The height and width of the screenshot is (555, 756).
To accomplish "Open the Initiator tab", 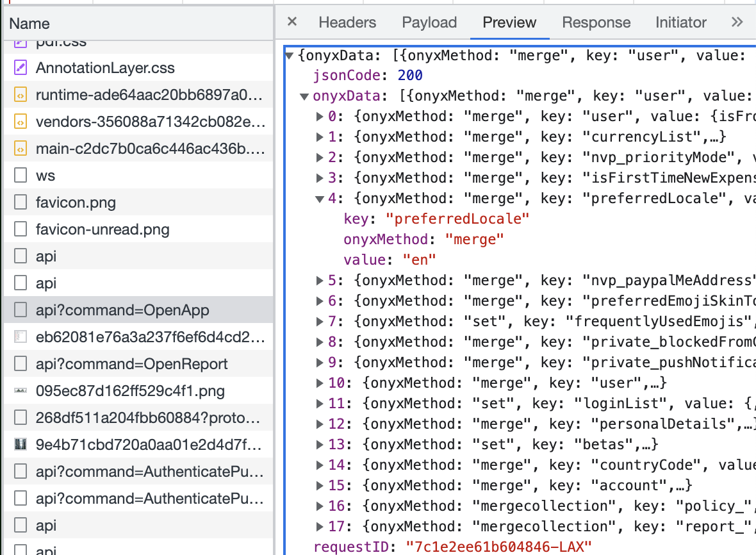I will (x=681, y=22).
